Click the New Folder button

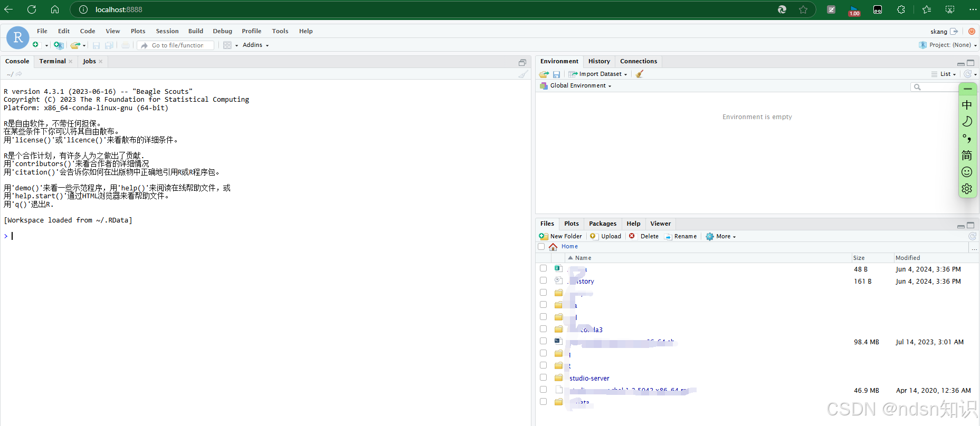tap(560, 236)
